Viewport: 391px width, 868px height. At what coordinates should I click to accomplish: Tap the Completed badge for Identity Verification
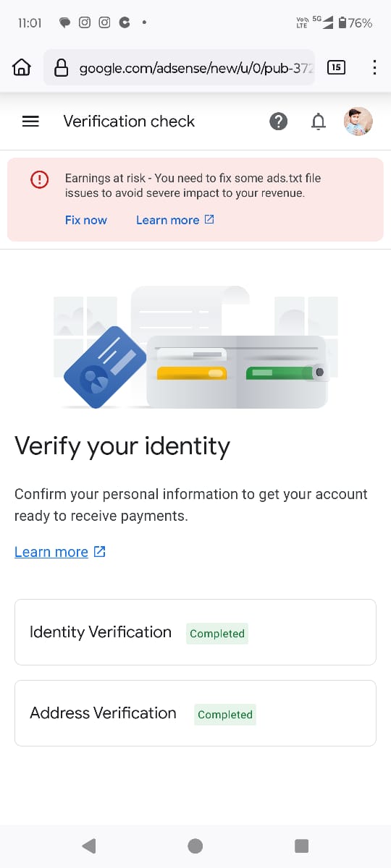[x=217, y=634]
